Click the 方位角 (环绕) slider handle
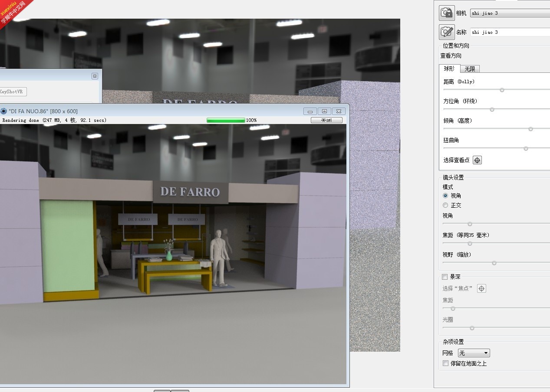The height and width of the screenshot is (392, 550). [x=492, y=109]
